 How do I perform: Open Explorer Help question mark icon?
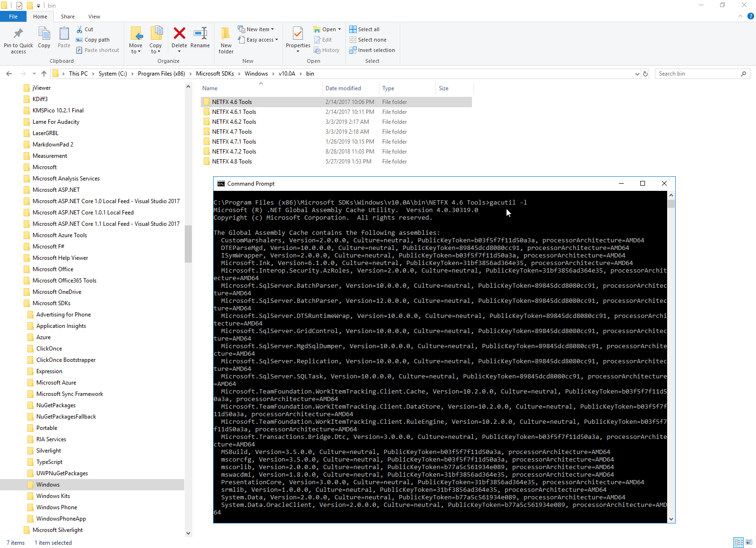(x=750, y=16)
